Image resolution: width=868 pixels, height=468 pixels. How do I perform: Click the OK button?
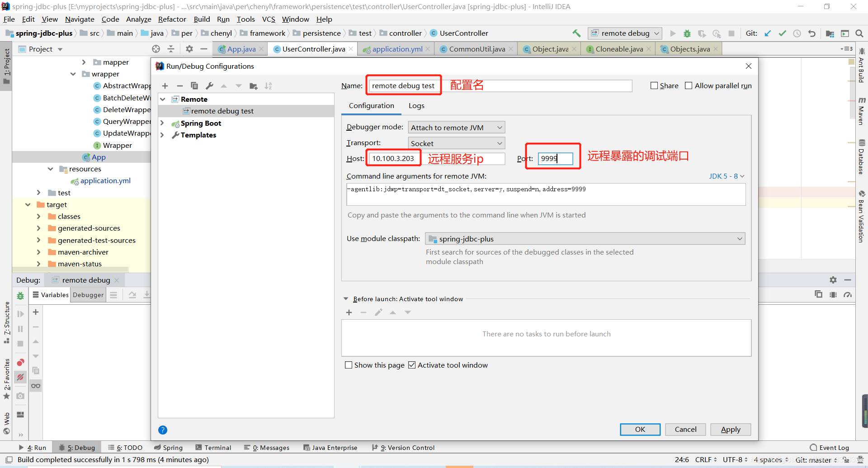(x=640, y=429)
